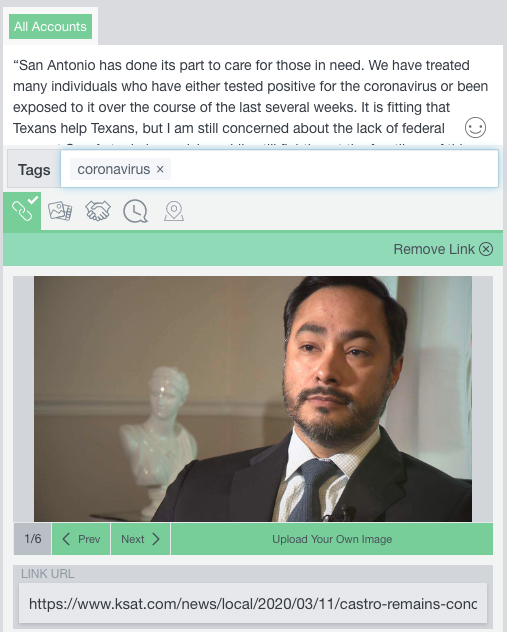Click the location pin icon
The image size is (507, 632).
pyautogui.click(x=174, y=211)
